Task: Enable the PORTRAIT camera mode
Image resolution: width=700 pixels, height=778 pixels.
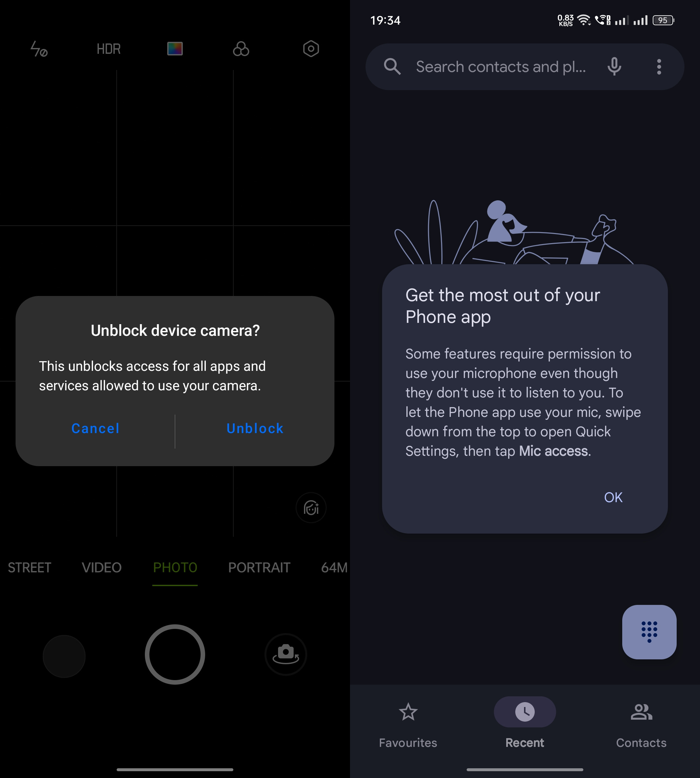Action: [259, 567]
